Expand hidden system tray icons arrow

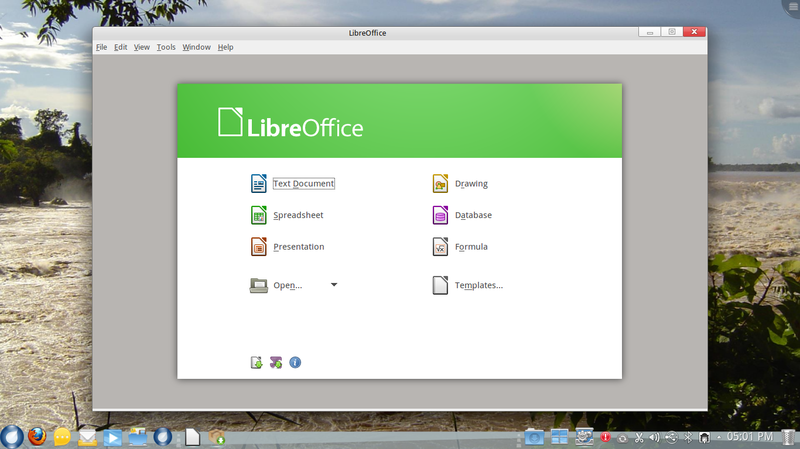pos(718,437)
